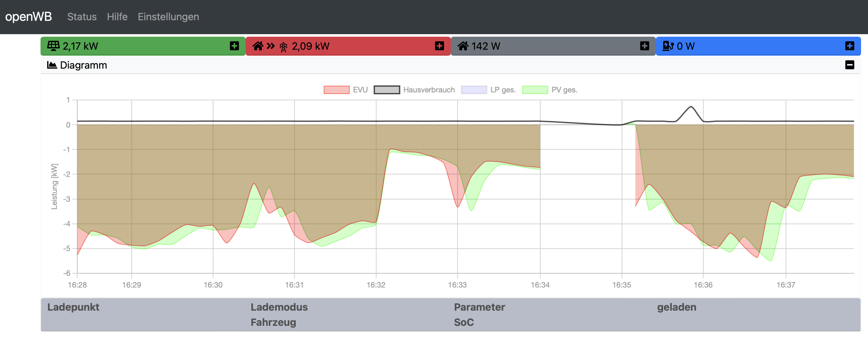Click the solar panel icon in green card
This screenshot has width=868, height=341.
pos(53,46)
